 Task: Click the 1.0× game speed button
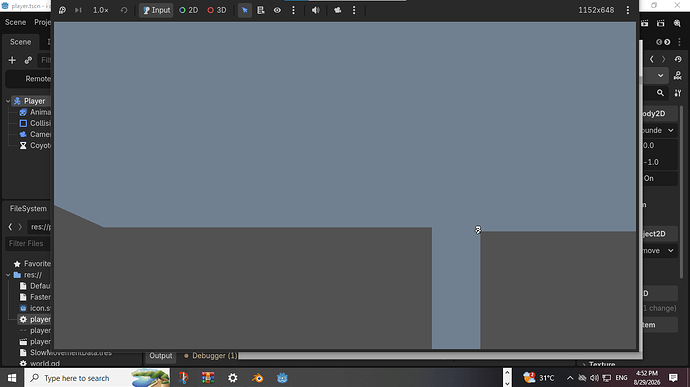point(100,10)
